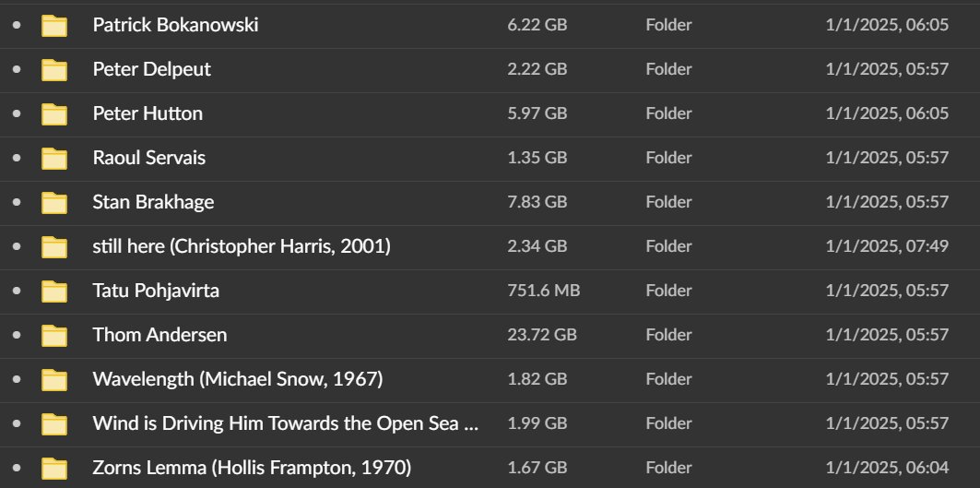980x488 pixels.
Task: Click the Peter Hutton folder icon
Action: (x=54, y=114)
